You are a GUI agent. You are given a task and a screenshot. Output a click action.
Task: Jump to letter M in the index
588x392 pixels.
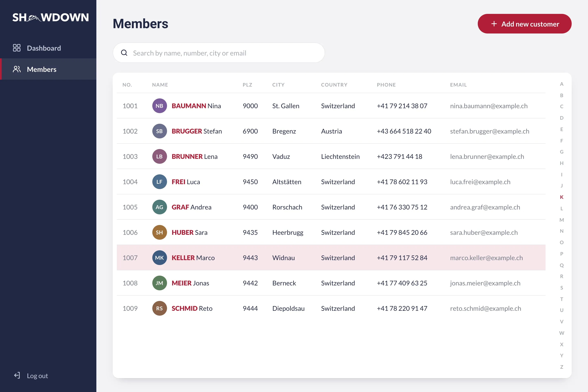(x=562, y=220)
